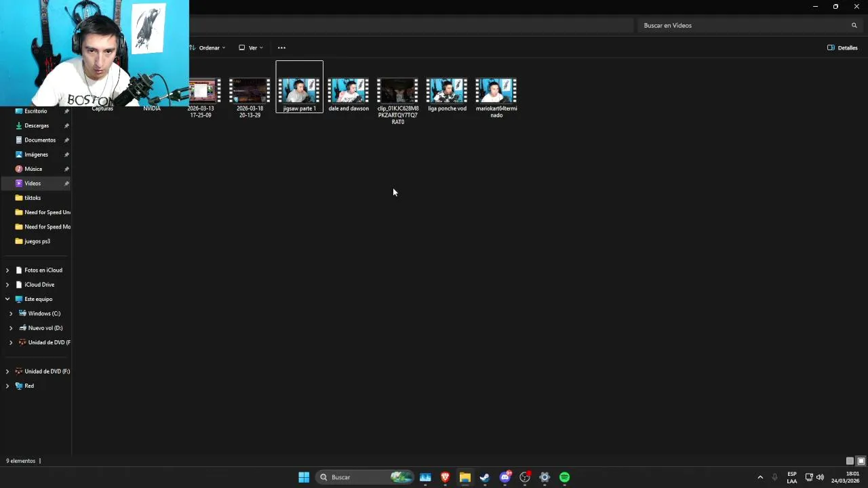
Task: Click the ESP LAA language indicator
Action: [792, 477]
